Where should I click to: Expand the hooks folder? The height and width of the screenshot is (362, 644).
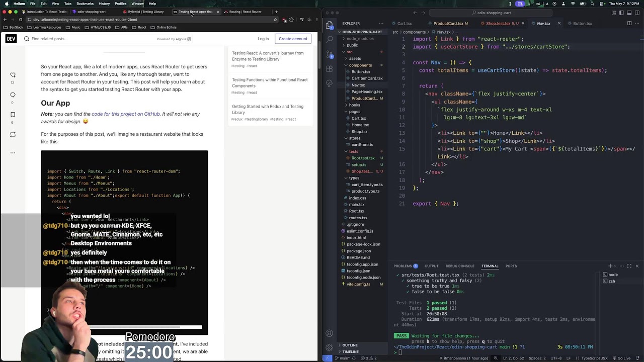355,105
